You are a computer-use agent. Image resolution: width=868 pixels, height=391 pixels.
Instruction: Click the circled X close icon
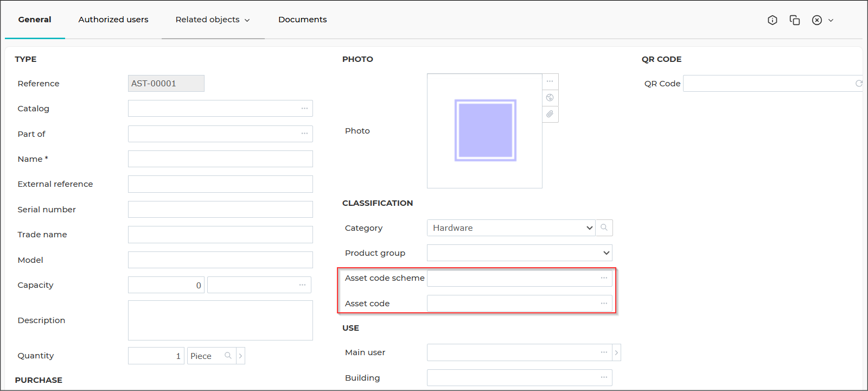pyautogui.click(x=817, y=20)
